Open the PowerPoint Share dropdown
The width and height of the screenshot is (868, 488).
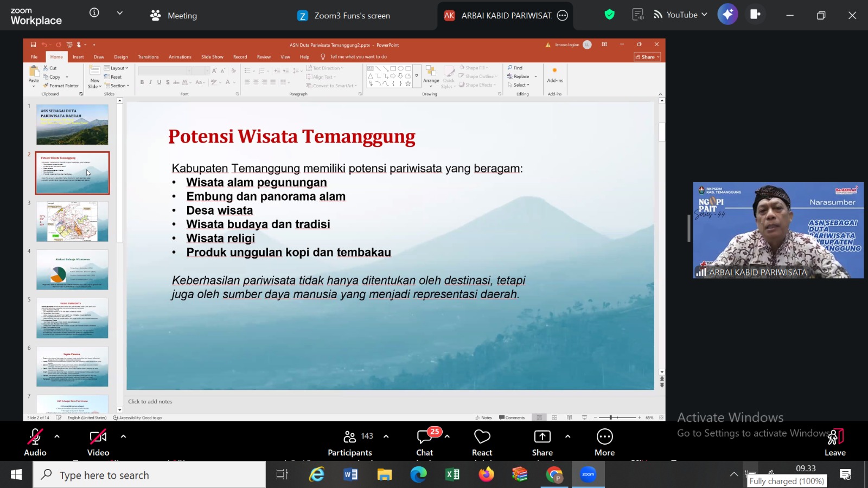click(648, 57)
